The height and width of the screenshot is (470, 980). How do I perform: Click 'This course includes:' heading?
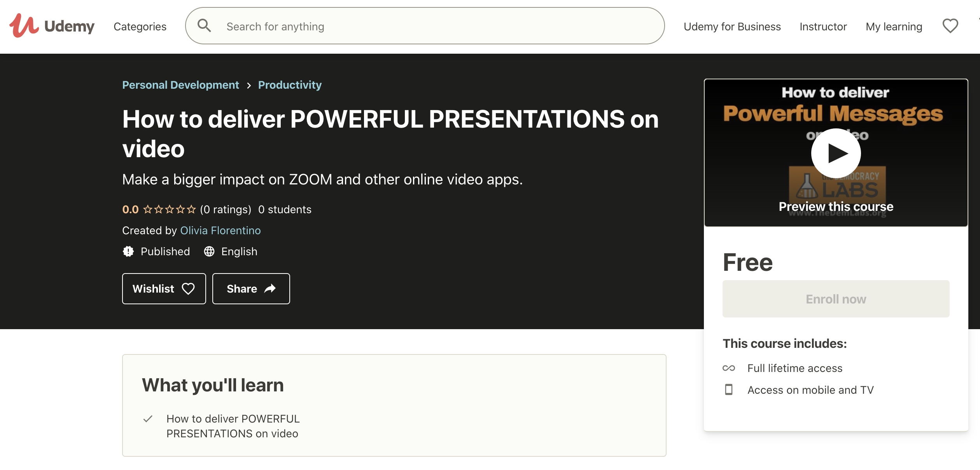pyautogui.click(x=784, y=343)
